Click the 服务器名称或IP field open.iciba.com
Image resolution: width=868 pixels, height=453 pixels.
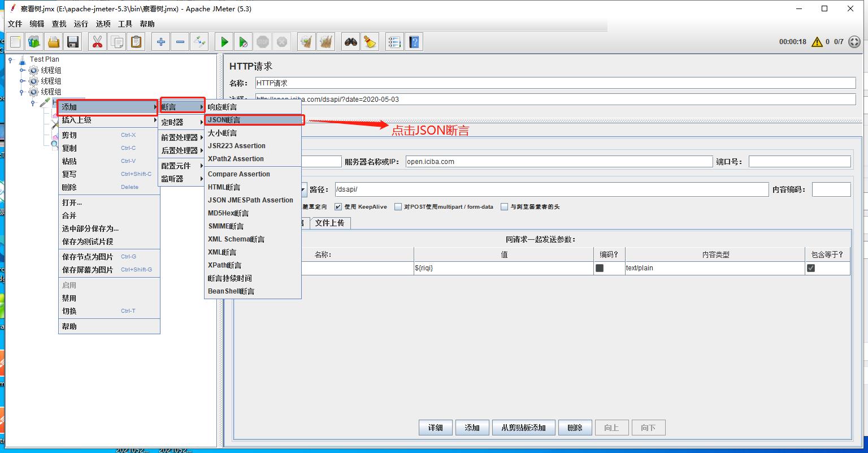[x=559, y=162]
